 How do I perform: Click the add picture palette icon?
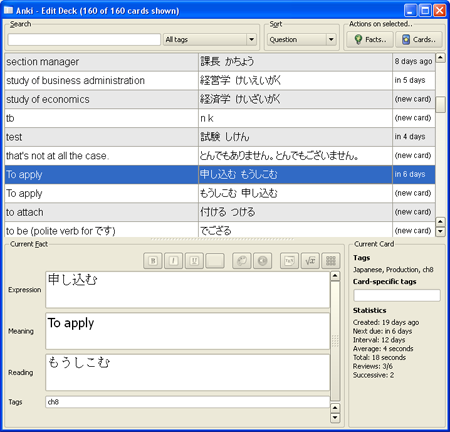click(242, 261)
